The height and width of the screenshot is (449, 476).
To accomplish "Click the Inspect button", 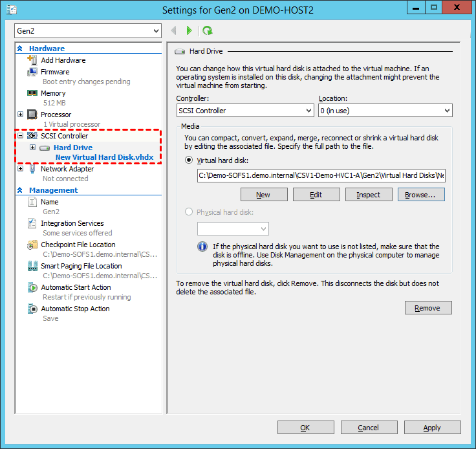I will point(369,195).
